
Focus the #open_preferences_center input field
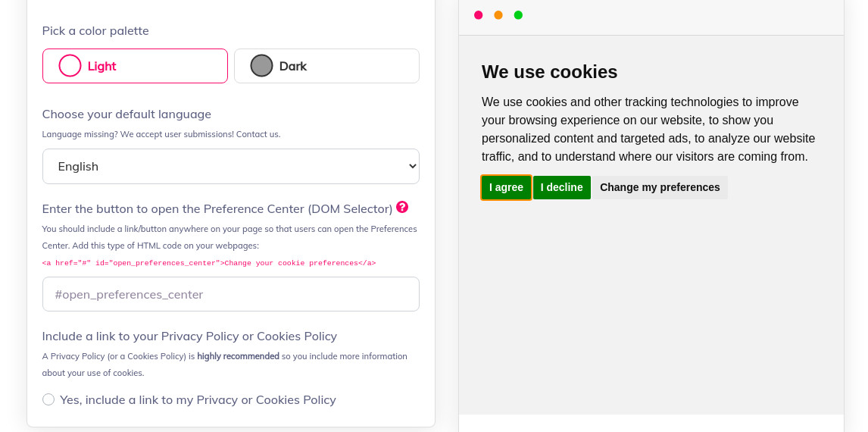tap(231, 294)
